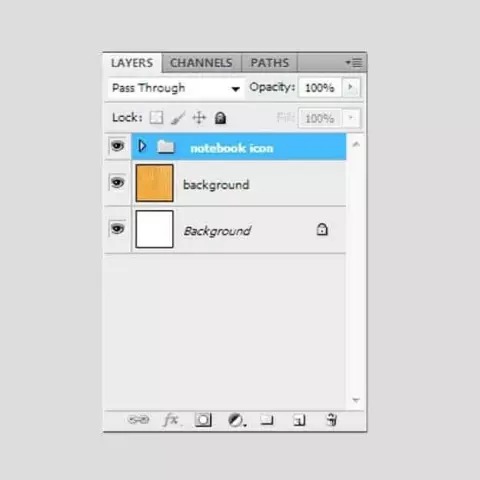Enable lock image pixels brush icon

tap(178, 118)
